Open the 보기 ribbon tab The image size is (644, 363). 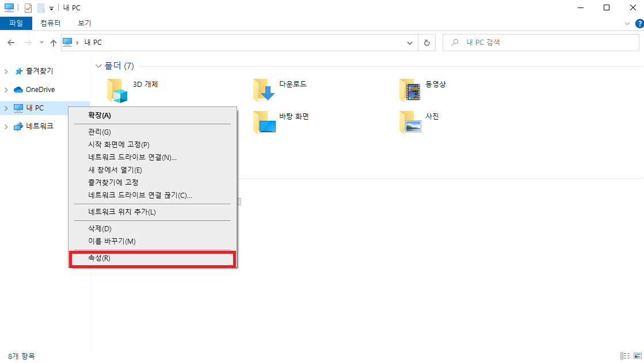(x=84, y=23)
